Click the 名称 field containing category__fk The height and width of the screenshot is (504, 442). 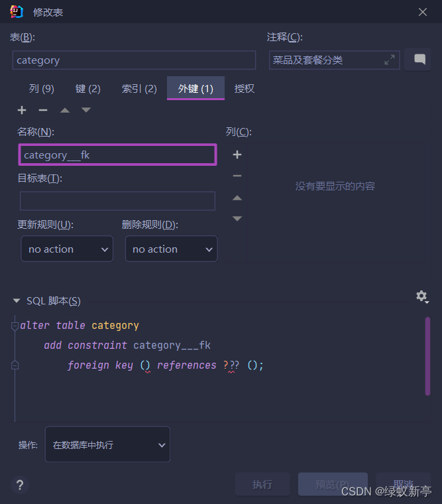tap(117, 155)
